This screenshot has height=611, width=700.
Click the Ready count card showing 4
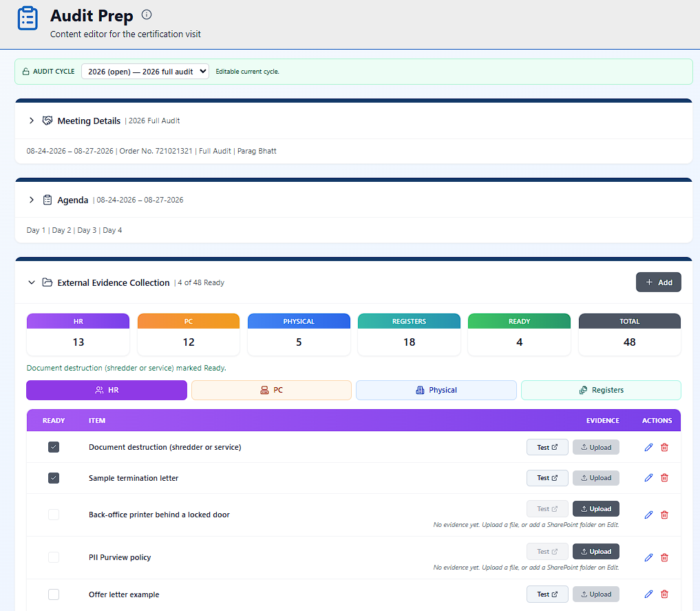click(519, 335)
